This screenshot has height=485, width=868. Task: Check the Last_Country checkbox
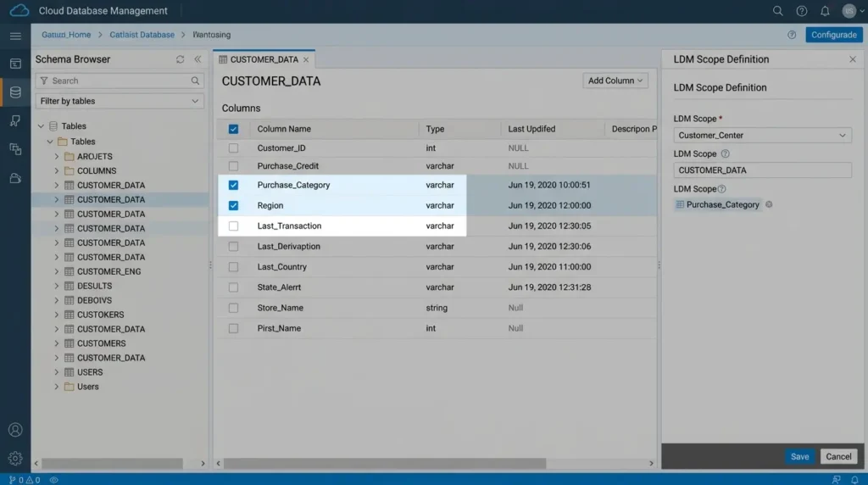tap(234, 267)
